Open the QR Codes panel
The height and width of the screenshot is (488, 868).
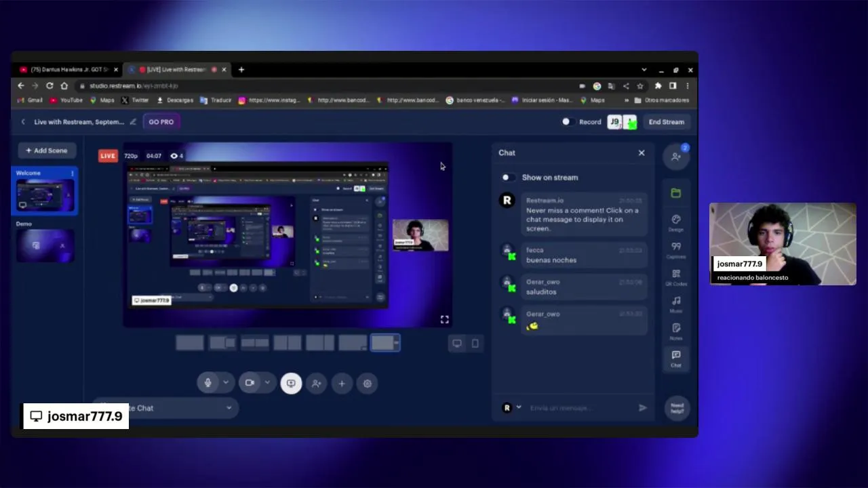(676, 277)
